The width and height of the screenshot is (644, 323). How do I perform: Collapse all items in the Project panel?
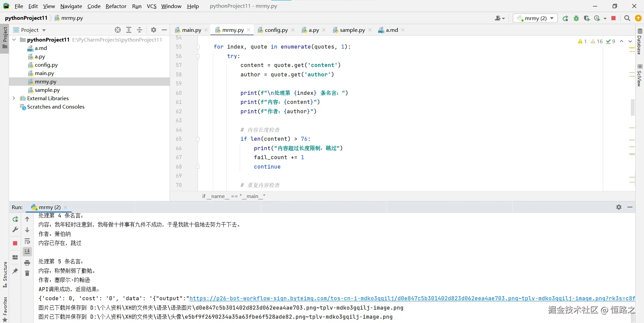[x=140, y=30]
